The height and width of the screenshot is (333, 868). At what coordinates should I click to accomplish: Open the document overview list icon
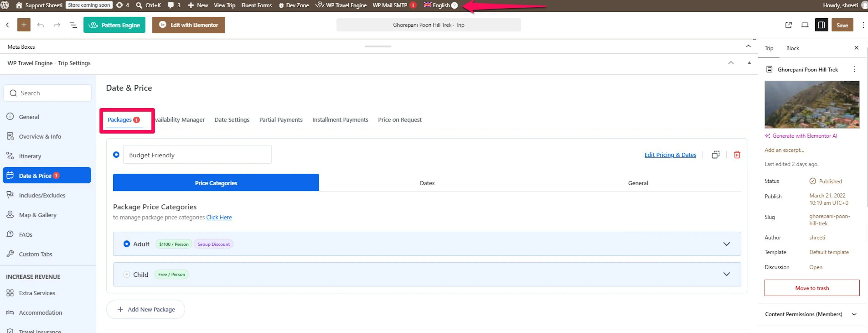pyautogui.click(x=73, y=25)
